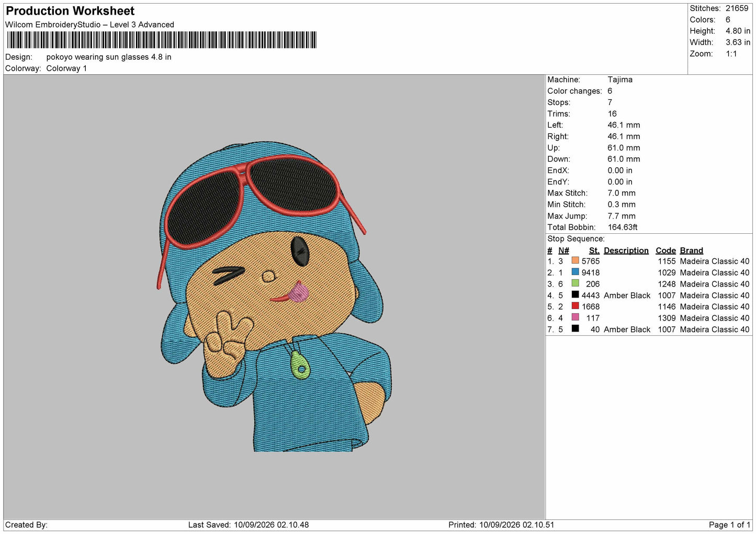
Task: Click stitch count 5765 in stop 1
Action: (591, 262)
